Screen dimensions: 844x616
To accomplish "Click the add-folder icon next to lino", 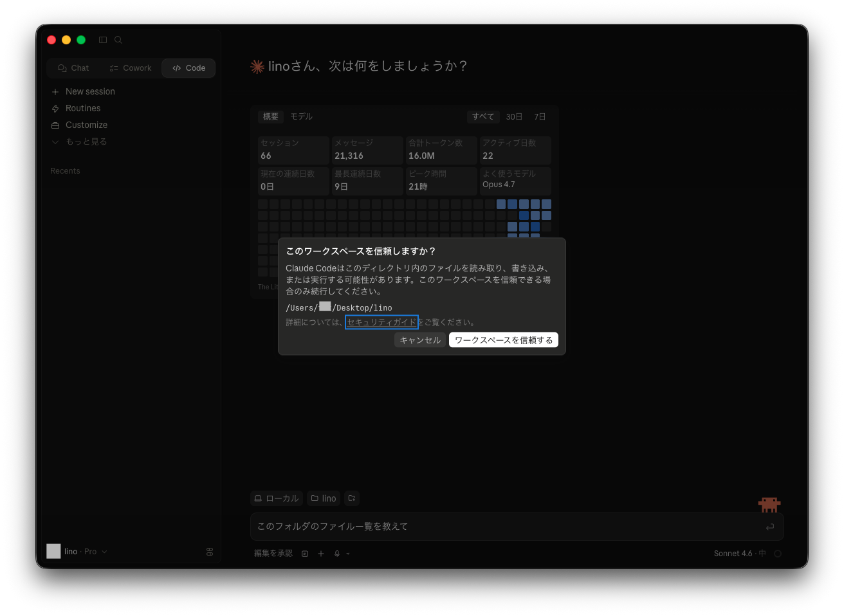I will (352, 498).
